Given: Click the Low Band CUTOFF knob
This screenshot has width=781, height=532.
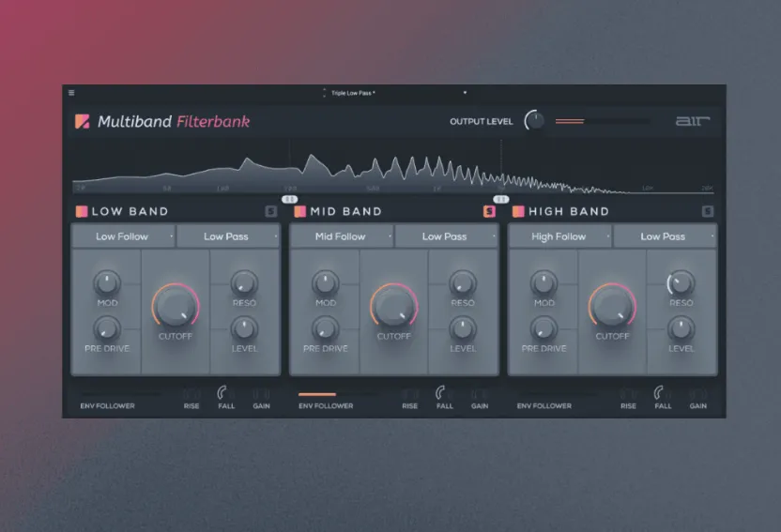Looking at the screenshot, I should click(176, 306).
